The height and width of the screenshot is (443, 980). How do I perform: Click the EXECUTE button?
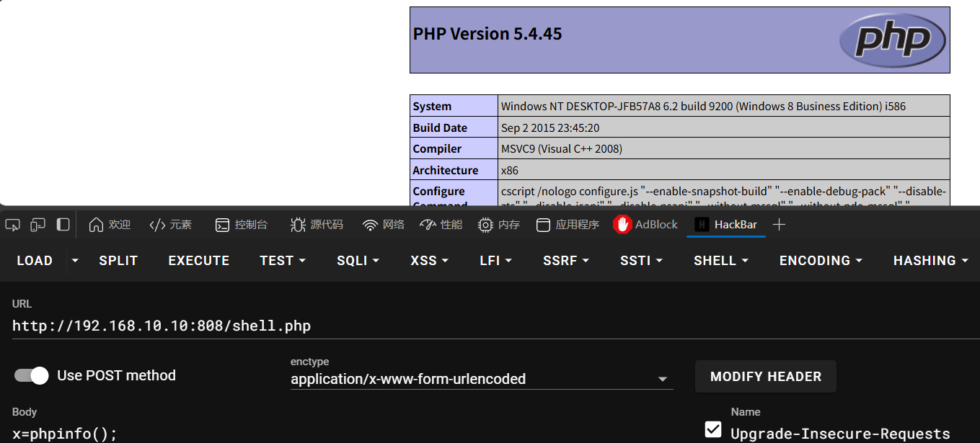pos(198,261)
